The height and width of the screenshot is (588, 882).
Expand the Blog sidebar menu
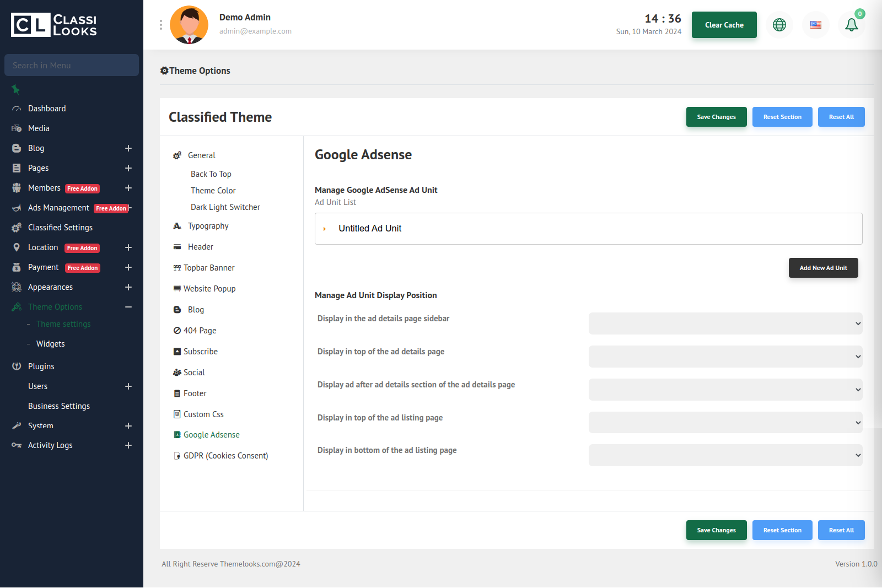pos(128,148)
